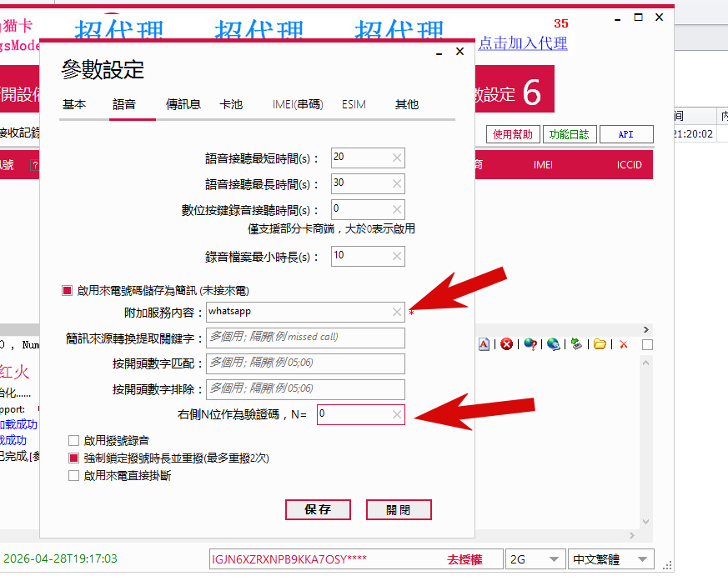
Task: Click the 數位按鍵錄音接聽時間 input field
Action: [368, 210]
